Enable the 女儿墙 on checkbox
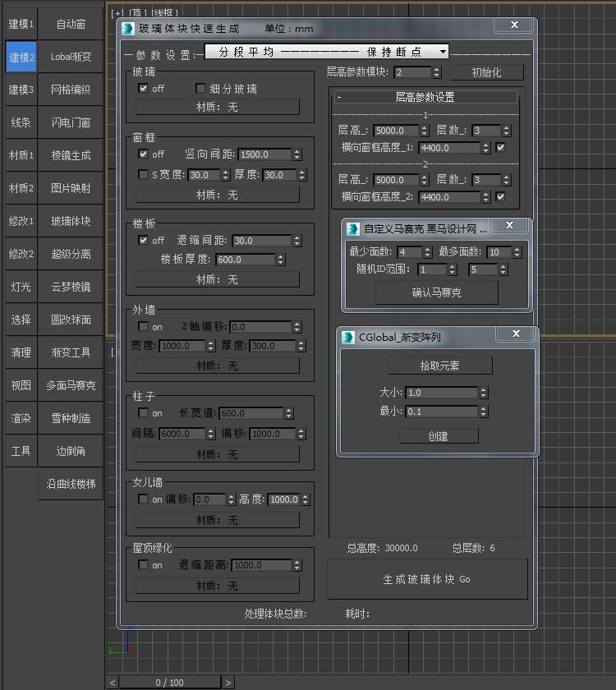 coord(143,499)
